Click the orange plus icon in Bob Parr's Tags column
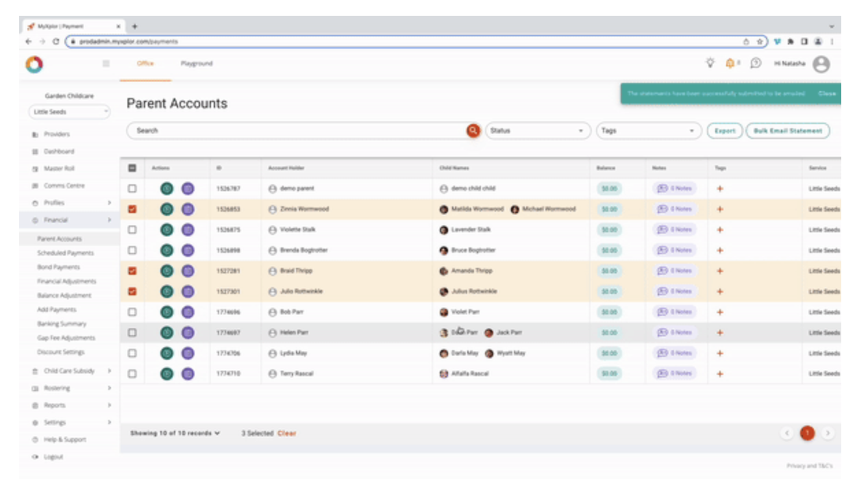The image size is (868, 481). (719, 312)
